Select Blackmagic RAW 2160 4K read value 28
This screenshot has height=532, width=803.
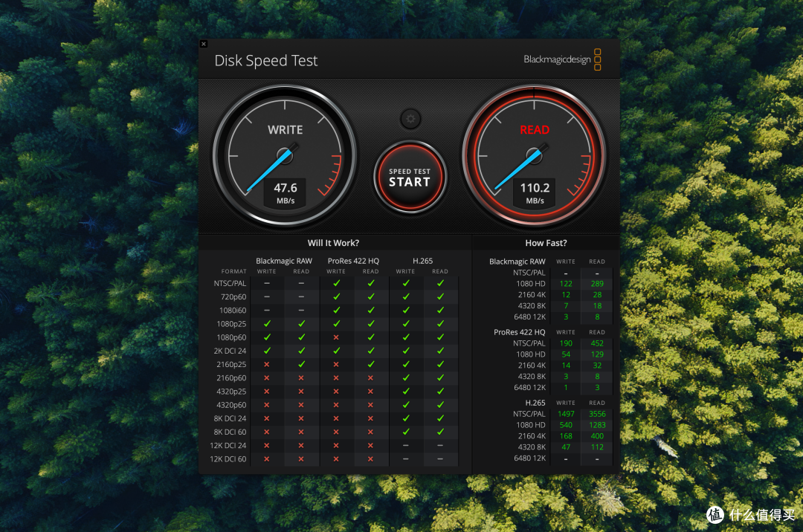pyautogui.click(x=597, y=295)
